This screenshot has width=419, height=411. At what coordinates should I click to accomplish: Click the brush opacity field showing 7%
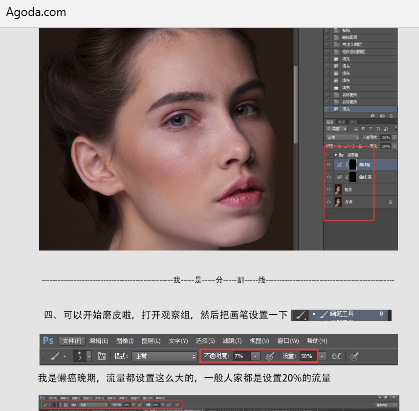point(242,356)
